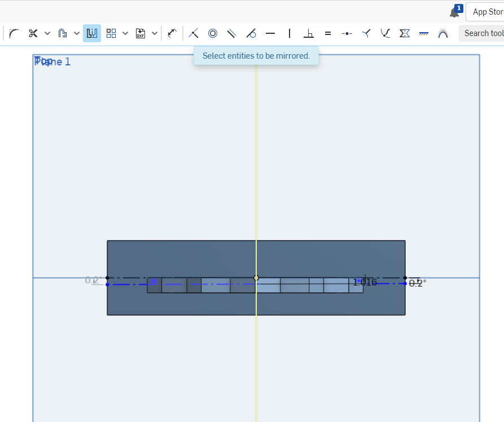Select the blue circled point at slot left end
This screenshot has height=422, width=504.
[154, 282]
